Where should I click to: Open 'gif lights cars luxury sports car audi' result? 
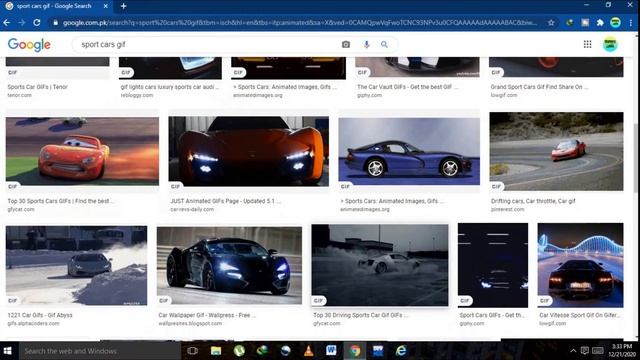[170, 87]
